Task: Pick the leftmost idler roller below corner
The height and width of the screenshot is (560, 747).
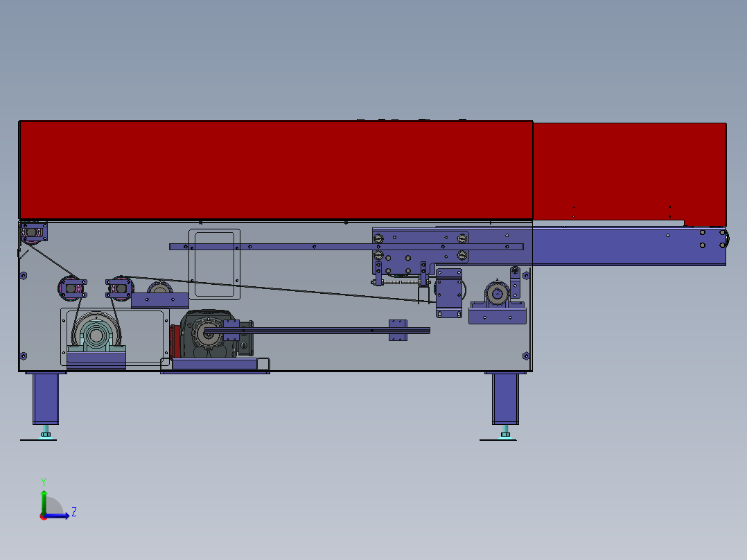Action: click(x=72, y=288)
